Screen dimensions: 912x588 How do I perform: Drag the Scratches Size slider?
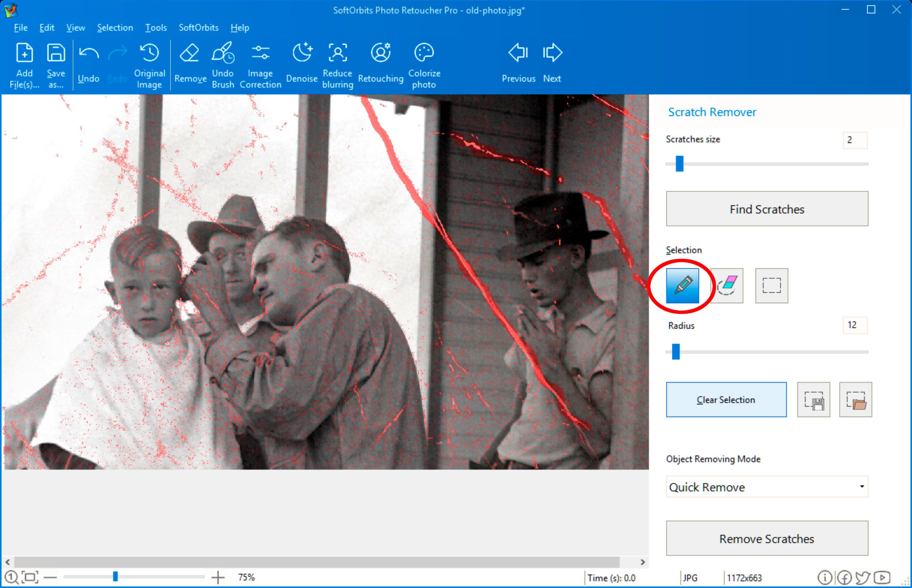[x=680, y=165]
